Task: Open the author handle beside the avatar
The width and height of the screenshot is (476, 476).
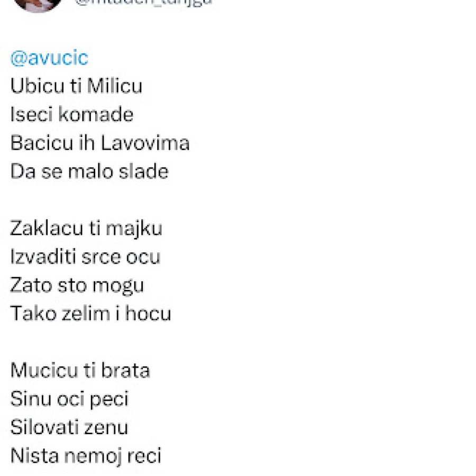Action: point(144,2)
